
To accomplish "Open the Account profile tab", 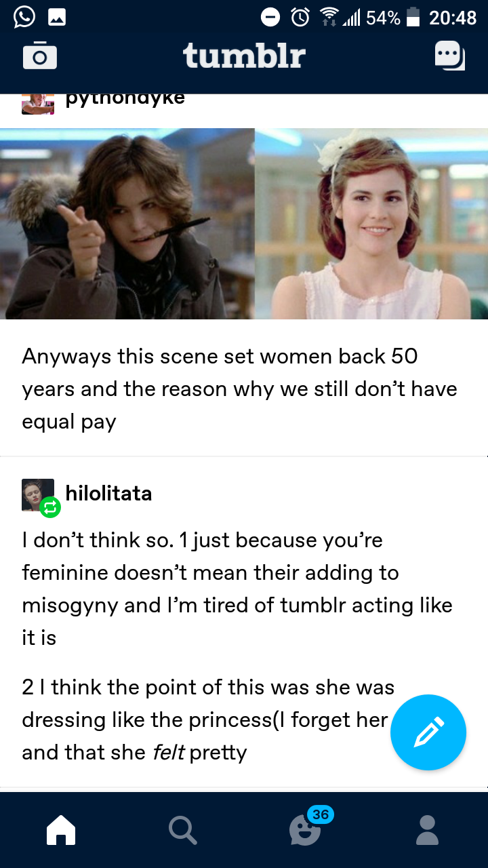I will point(427,829).
